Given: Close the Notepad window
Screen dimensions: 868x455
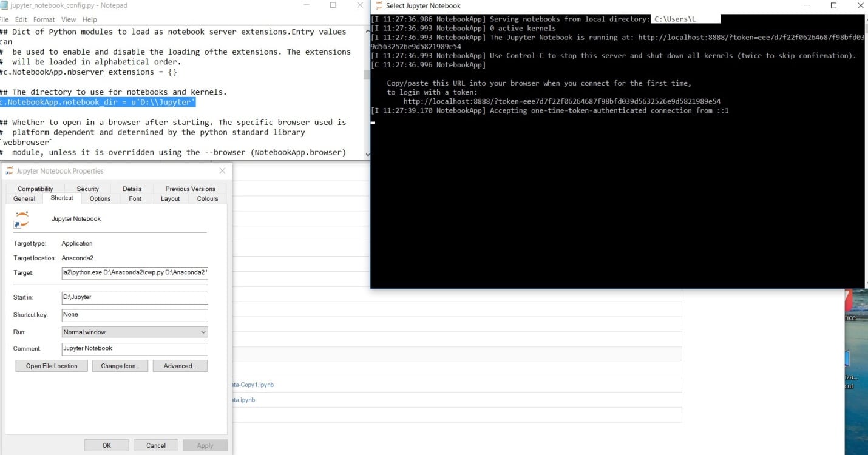Looking at the screenshot, I should click(x=360, y=5).
